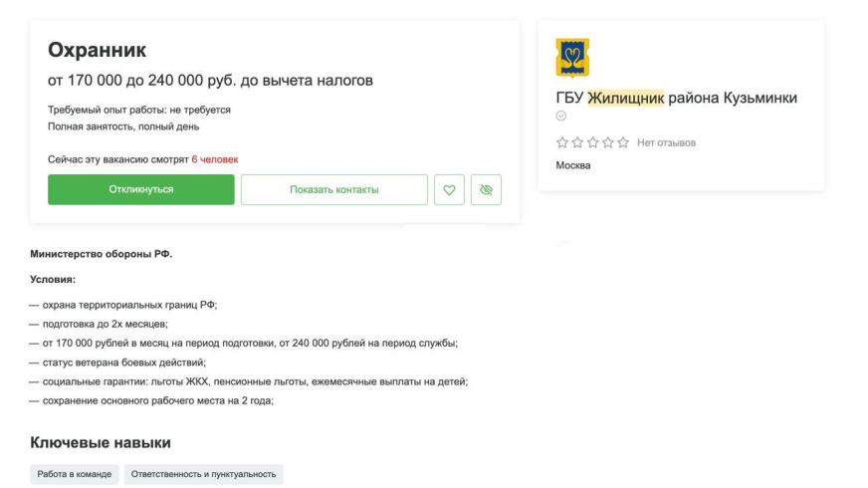Select the fifth rating star

coord(623,142)
